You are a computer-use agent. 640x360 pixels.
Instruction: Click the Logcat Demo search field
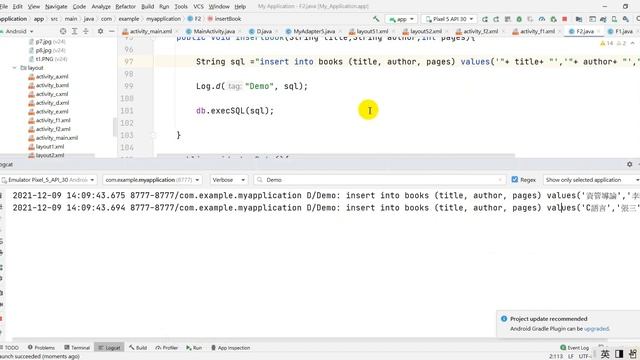pyautogui.click(x=379, y=180)
